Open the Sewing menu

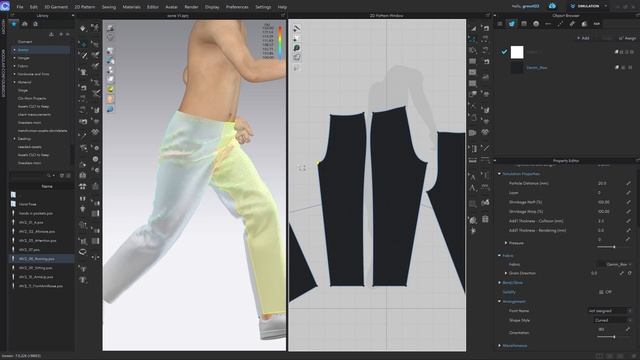pos(109,7)
